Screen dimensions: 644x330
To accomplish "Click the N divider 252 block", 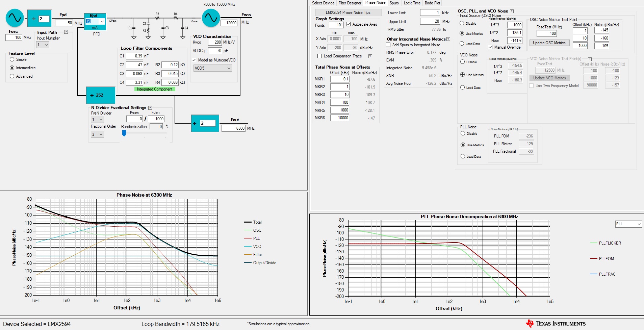I will pyautogui.click(x=101, y=95).
